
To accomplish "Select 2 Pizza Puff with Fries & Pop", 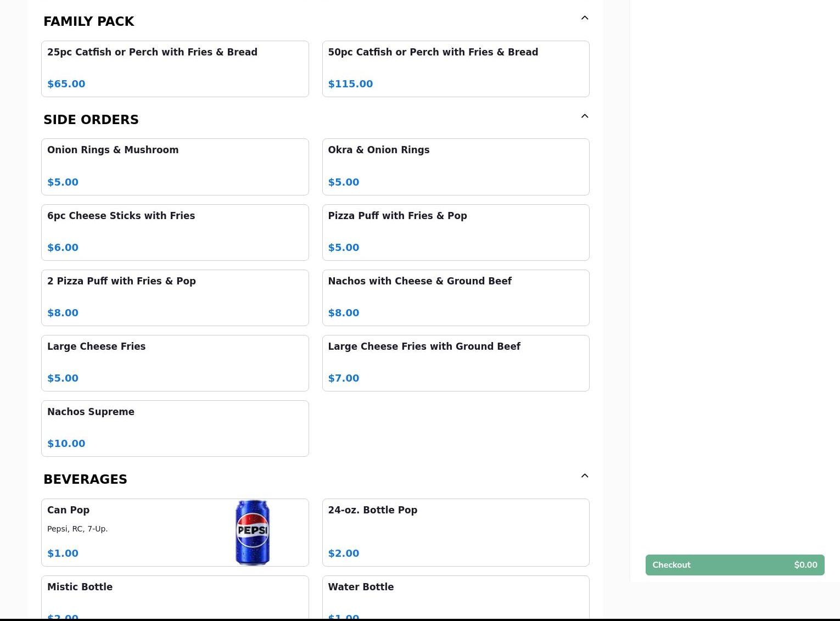I will point(175,298).
